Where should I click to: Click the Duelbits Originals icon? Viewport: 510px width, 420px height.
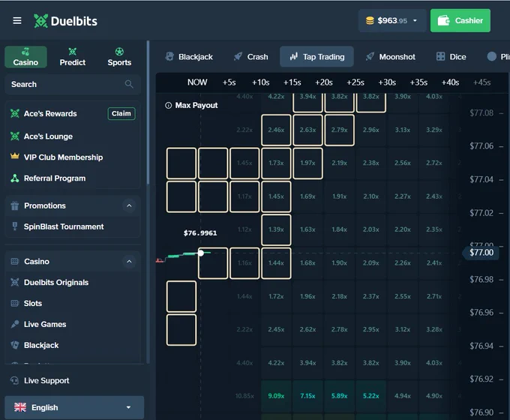point(15,283)
